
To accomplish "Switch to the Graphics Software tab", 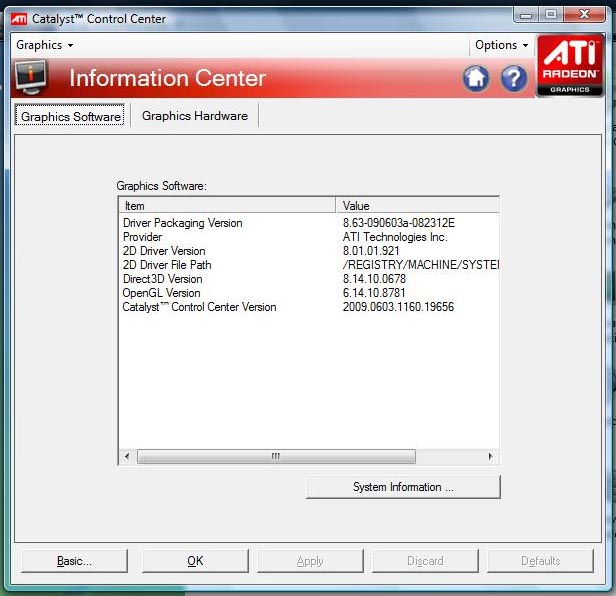I will pyautogui.click(x=70, y=116).
